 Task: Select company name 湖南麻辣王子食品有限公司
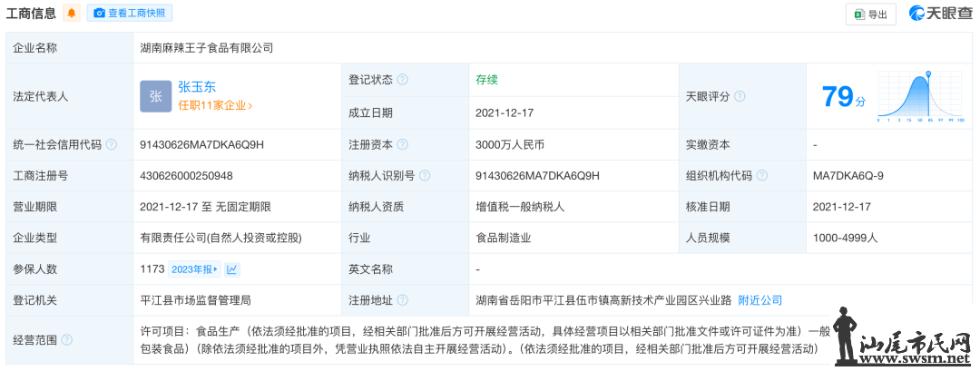coord(207,47)
